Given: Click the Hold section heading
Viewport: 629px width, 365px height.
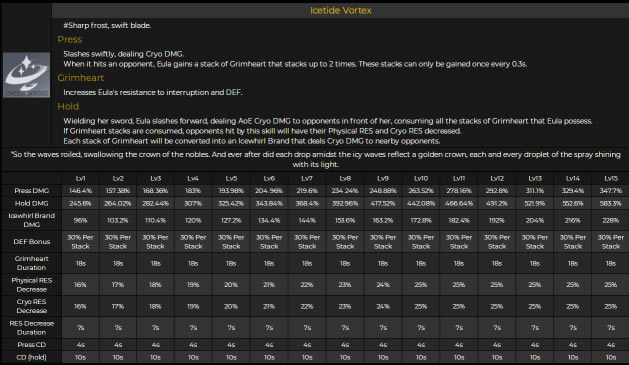Looking at the screenshot, I should click(68, 106).
